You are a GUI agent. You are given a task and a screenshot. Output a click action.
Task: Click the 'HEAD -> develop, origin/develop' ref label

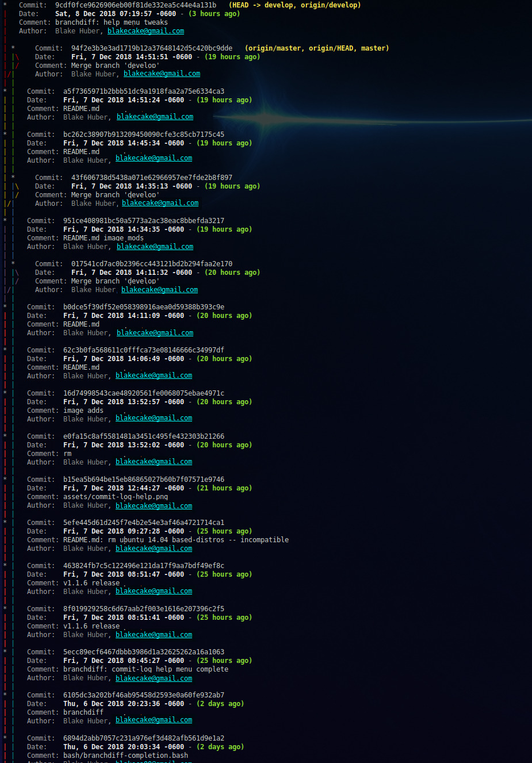tap(294, 5)
